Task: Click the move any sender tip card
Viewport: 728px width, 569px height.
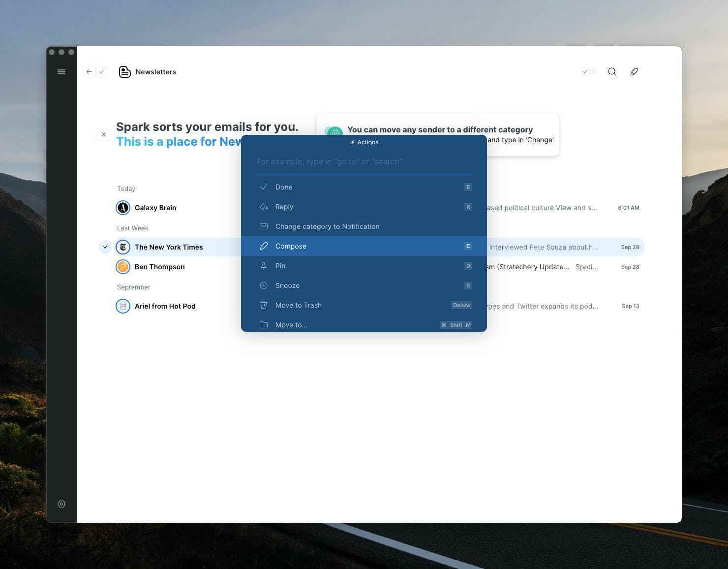Action: tap(438, 134)
